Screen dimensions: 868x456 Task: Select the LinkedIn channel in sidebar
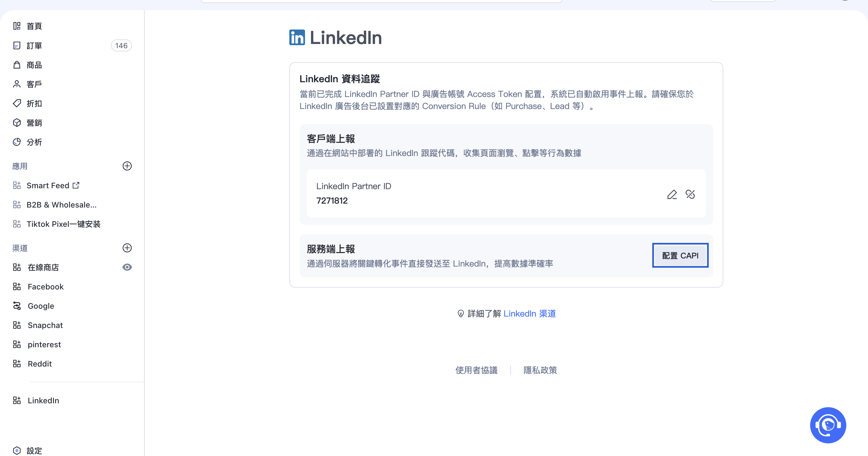(43, 401)
